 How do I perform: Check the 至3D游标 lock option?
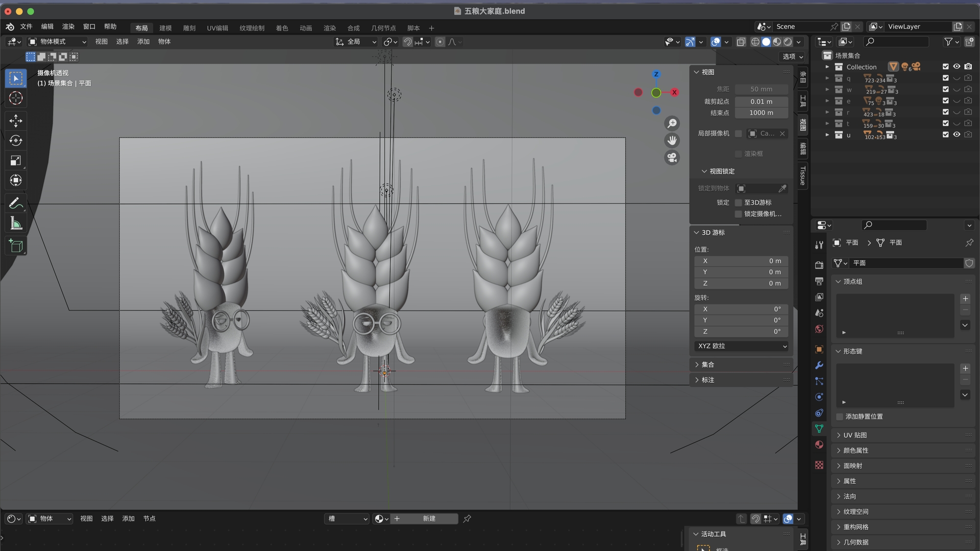(x=738, y=203)
